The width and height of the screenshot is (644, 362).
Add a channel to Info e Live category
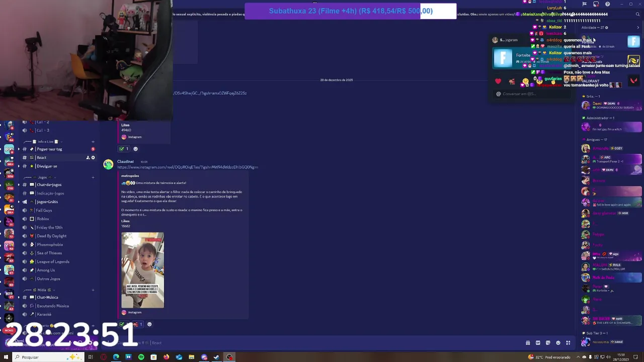pos(93,142)
